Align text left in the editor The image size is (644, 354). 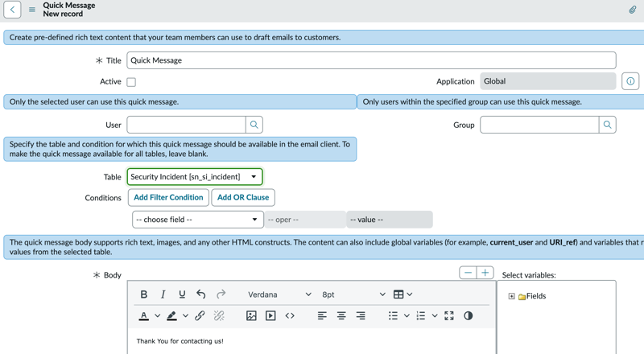pos(322,316)
